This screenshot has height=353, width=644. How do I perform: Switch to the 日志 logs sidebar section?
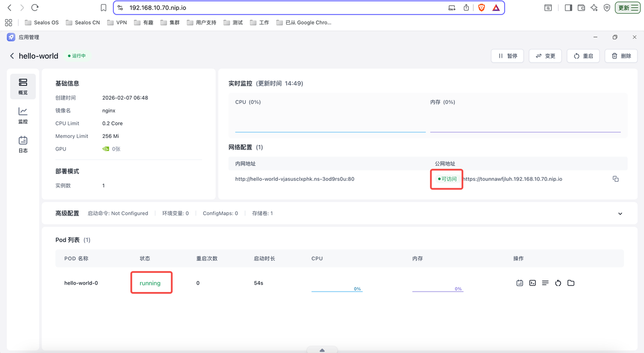[23, 145]
